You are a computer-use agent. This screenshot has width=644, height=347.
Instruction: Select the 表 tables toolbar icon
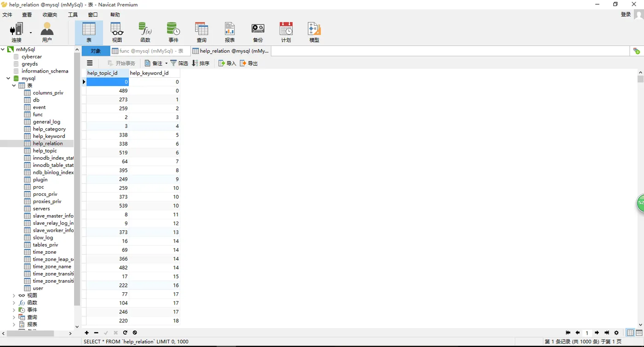(x=89, y=33)
